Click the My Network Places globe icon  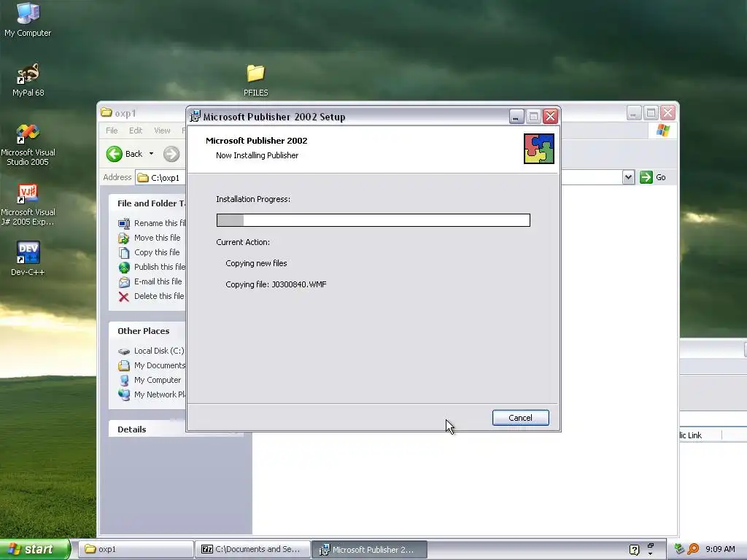click(x=124, y=394)
